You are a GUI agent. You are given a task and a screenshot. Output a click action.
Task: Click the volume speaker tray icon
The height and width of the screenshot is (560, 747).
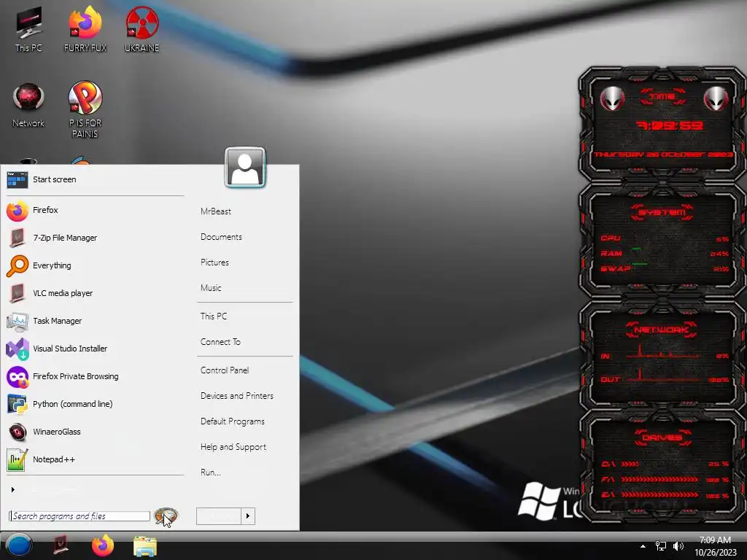[678, 546]
